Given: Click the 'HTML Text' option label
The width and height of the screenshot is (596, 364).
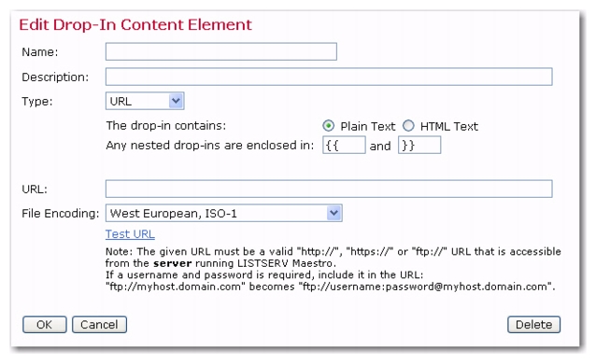Looking at the screenshot, I should tap(449, 126).
